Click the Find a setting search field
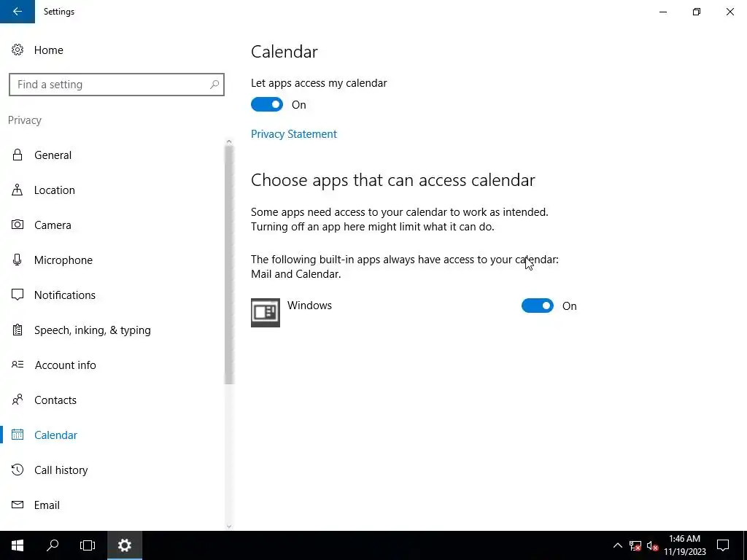The height and width of the screenshot is (560, 747). (117, 85)
